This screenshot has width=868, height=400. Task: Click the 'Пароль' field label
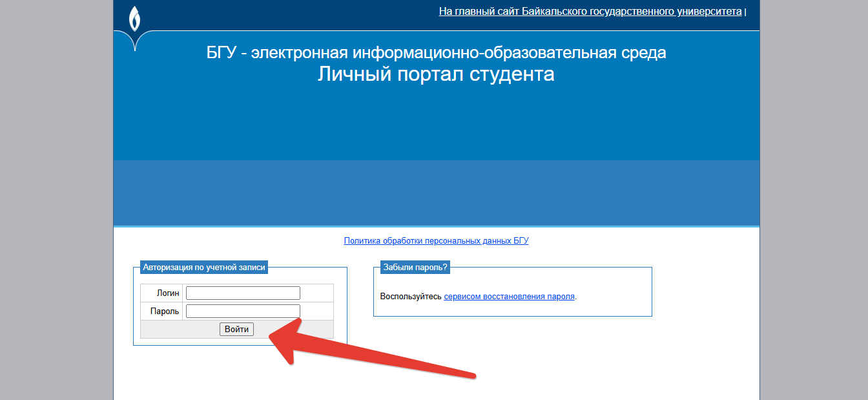164,311
